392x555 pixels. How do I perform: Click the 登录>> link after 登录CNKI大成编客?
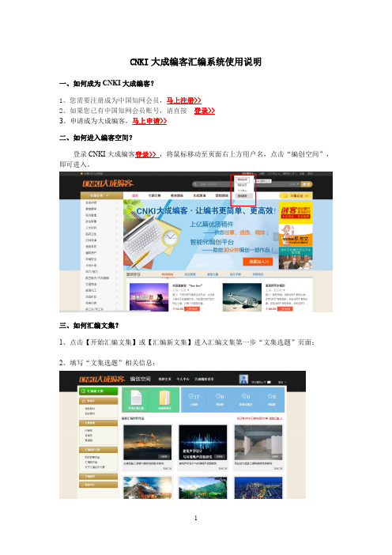[146, 154]
